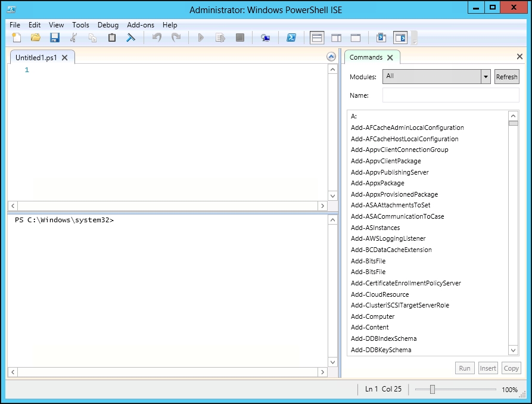Stop the operation with the square stop icon
The image size is (532, 404).
(240, 38)
